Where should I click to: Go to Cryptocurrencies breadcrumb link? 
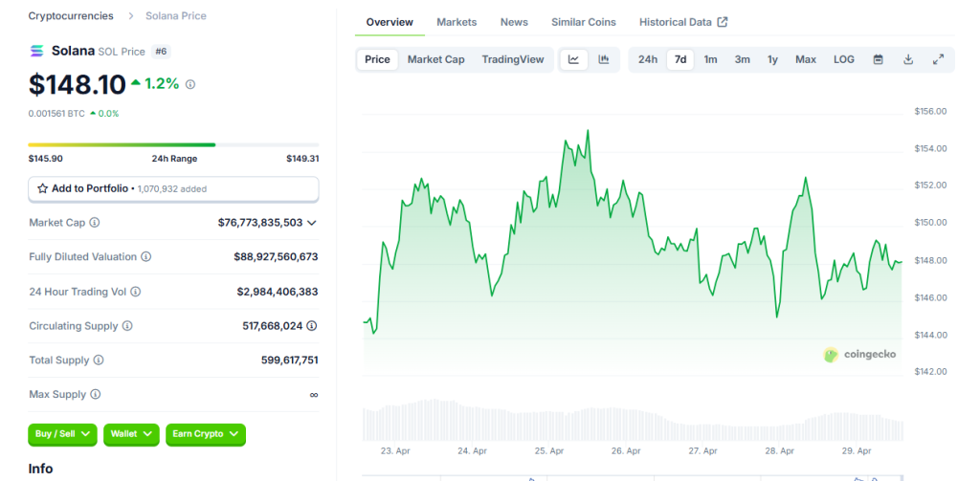[71, 15]
